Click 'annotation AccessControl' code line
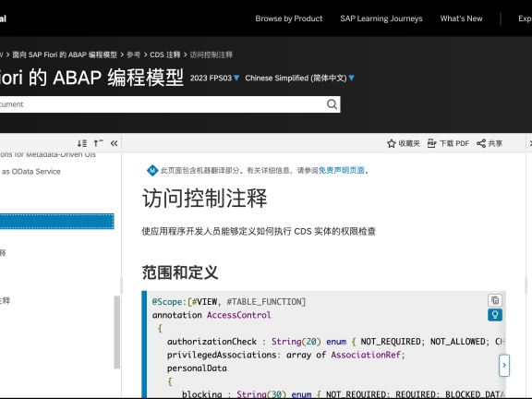This screenshot has height=399, width=532. click(212, 315)
